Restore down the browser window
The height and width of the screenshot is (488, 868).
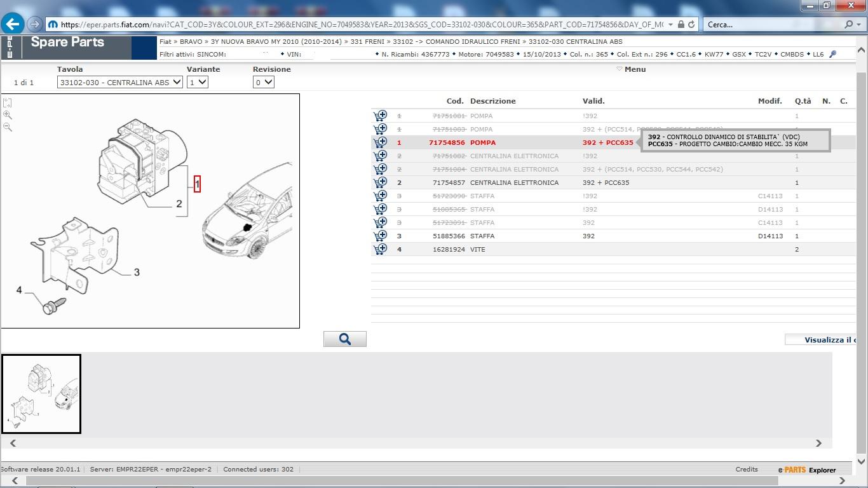click(x=827, y=5)
